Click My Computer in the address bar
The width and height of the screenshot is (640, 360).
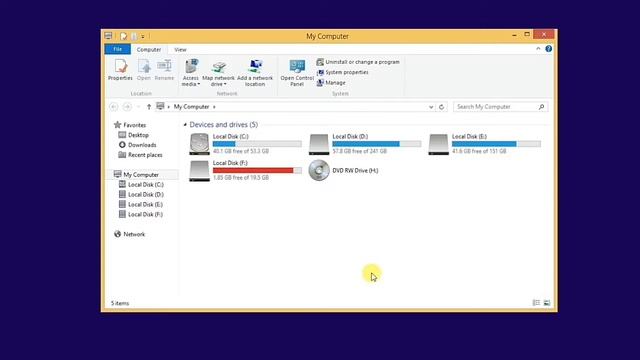pos(191,107)
